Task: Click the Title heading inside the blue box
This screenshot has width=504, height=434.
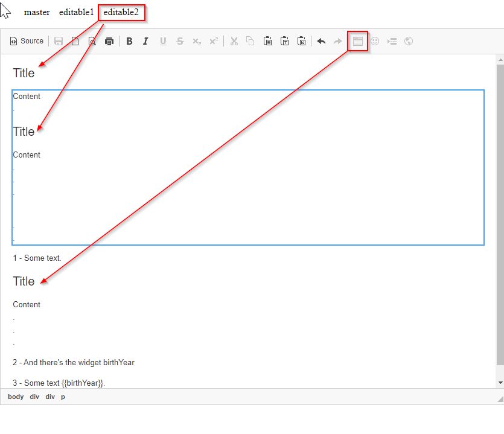Action: (24, 132)
